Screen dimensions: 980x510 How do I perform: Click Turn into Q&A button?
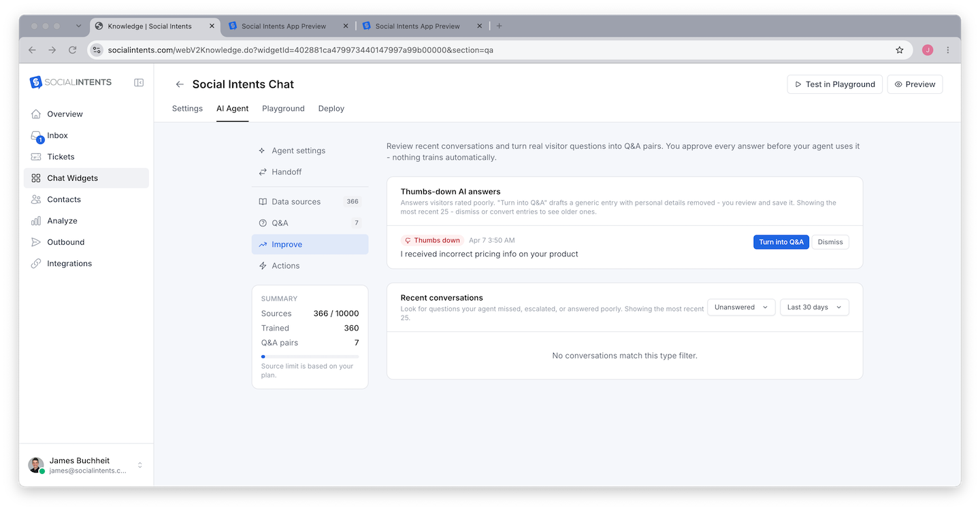coord(781,242)
